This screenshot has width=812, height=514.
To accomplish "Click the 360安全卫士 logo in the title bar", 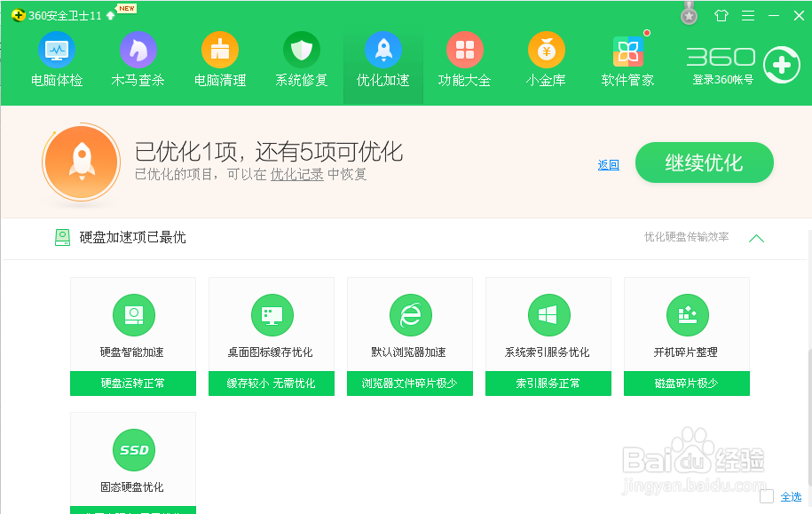I will (18, 15).
